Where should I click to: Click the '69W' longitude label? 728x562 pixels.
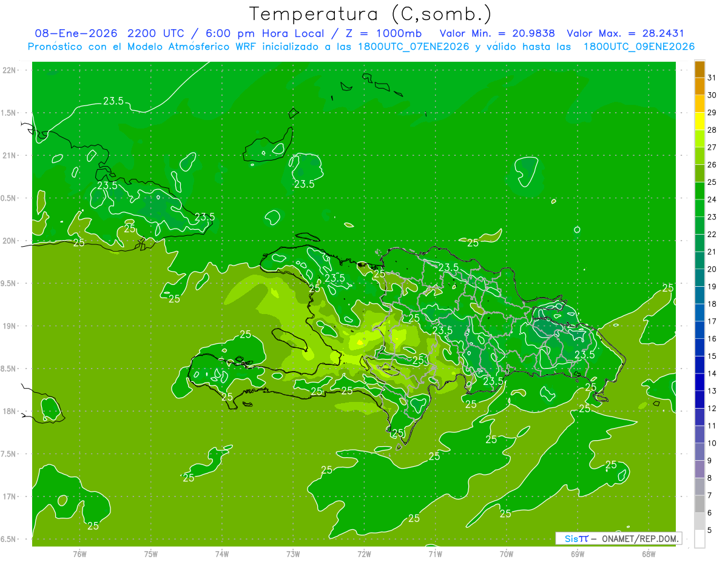pos(578,554)
